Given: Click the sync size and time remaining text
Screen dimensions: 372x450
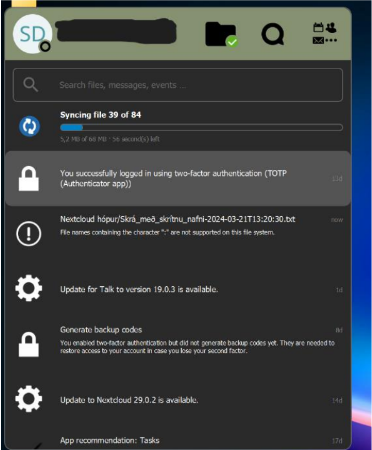Looking at the screenshot, I should coord(110,139).
